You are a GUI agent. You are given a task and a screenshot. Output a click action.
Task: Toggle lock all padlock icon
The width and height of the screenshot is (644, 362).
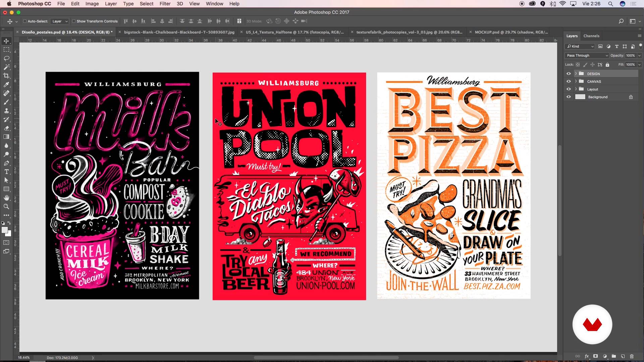(607, 65)
